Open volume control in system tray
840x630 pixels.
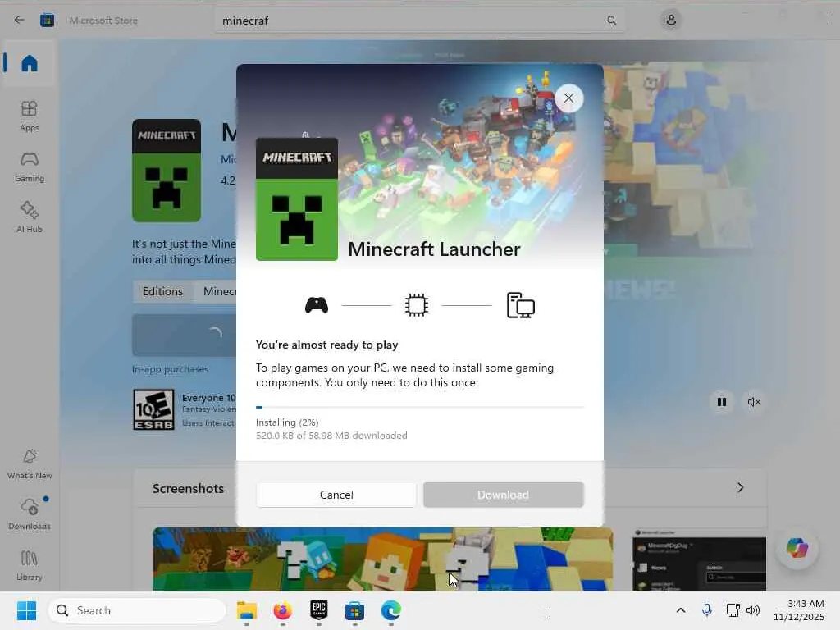pos(753,610)
